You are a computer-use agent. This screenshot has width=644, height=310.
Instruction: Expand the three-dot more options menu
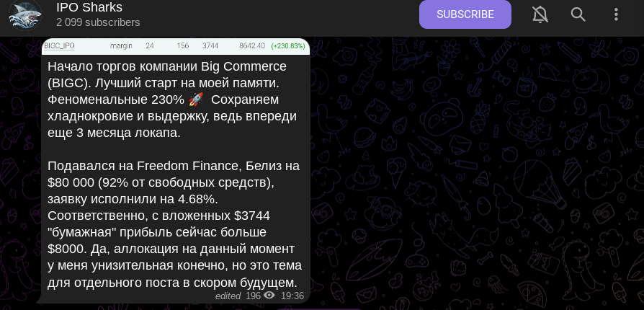[616, 14]
